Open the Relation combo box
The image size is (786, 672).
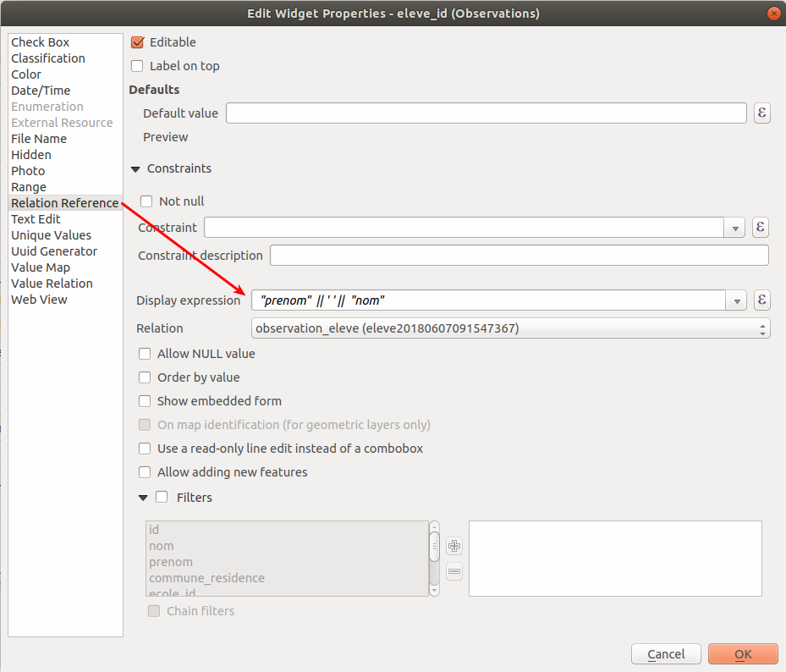(511, 328)
